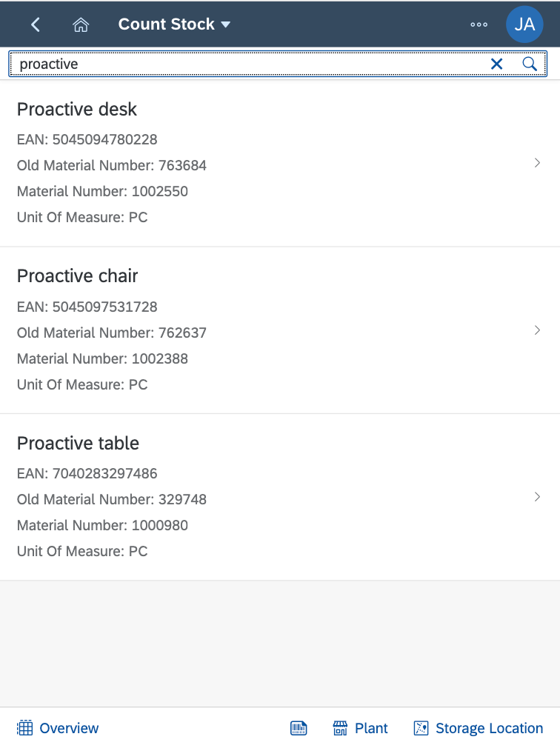The height and width of the screenshot is (748, 560).
Task: Open Proactive table chevron arrow
Action: [537, 497]
